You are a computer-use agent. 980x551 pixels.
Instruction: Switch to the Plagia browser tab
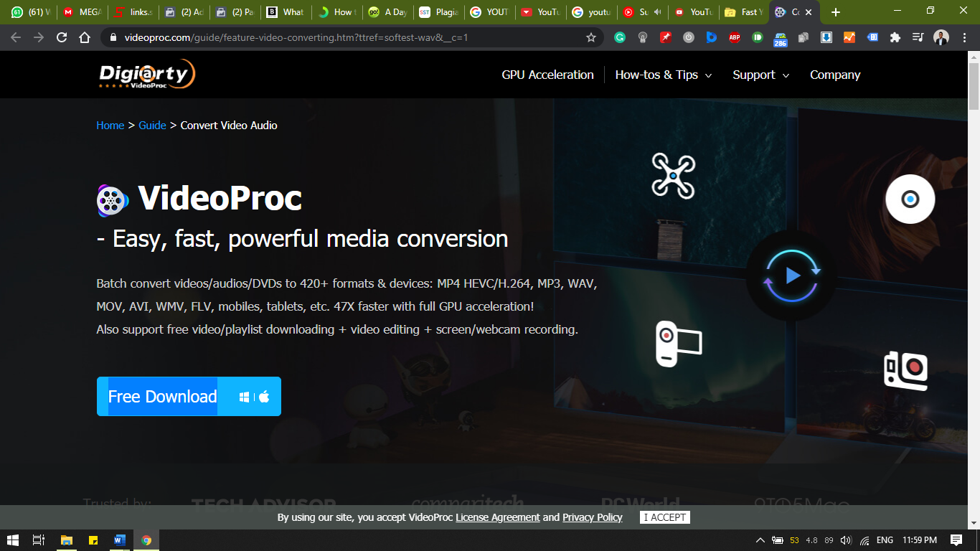(438, 12)
